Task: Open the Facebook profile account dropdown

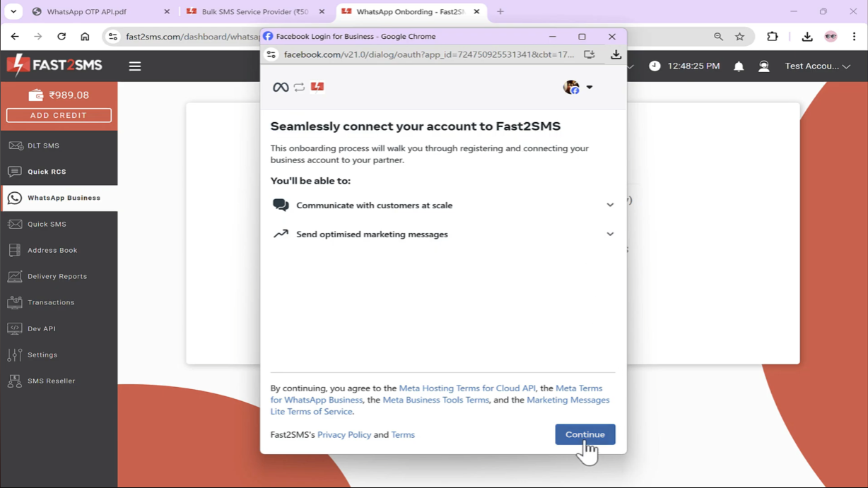Action: 578,87
